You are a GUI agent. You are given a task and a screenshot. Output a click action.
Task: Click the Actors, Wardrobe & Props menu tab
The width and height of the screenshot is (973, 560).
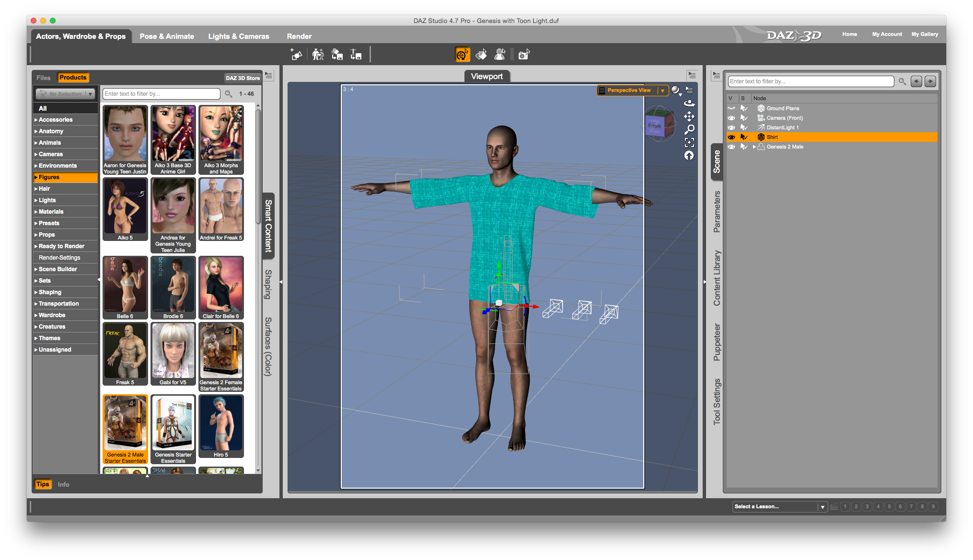(80, 34)
